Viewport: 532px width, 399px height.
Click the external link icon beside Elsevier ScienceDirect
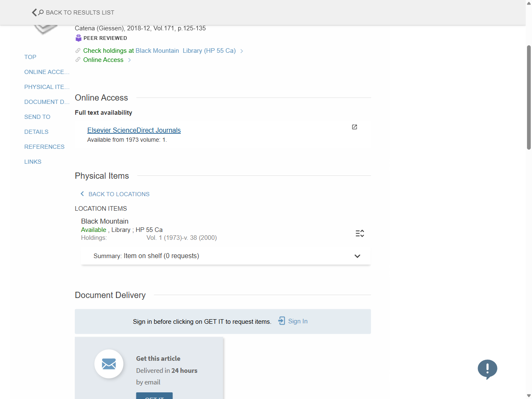355,127
